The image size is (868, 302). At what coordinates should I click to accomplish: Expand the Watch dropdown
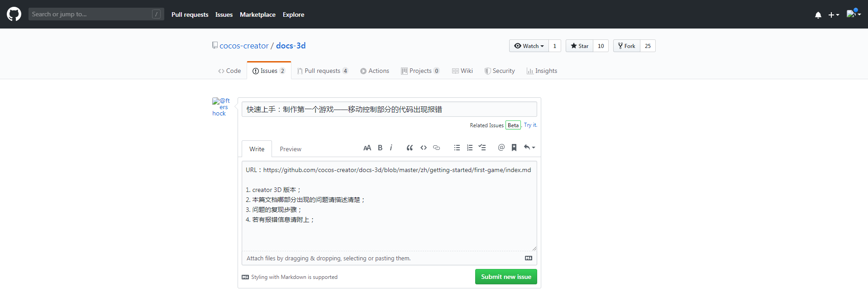[x=529, y=46]
